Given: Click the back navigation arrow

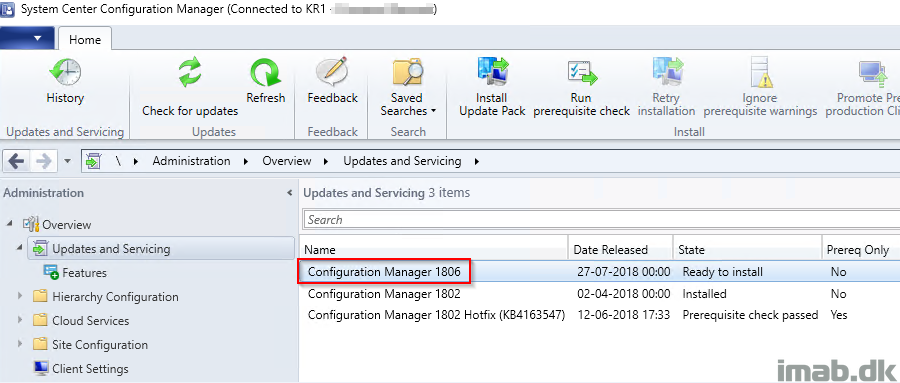Looking at the screenshot, I should click(x=16, y=161).
